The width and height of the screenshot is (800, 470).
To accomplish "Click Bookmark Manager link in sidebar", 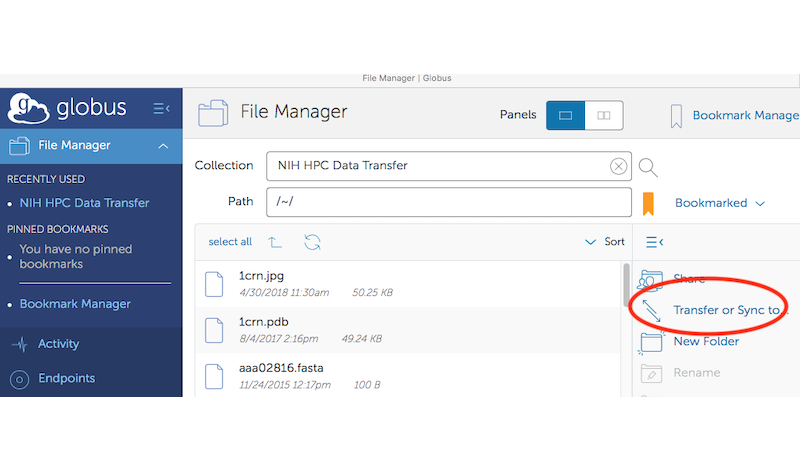I will [75, 304].
